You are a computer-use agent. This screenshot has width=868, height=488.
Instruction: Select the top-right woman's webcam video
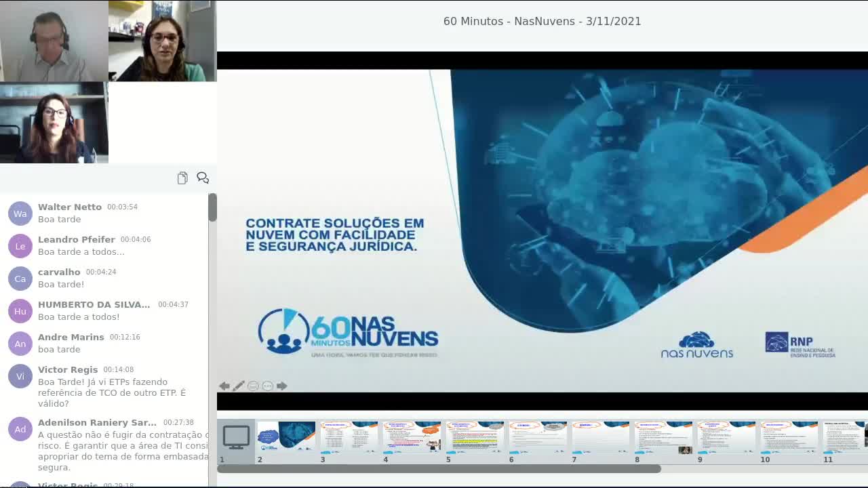[x=163, y=41]
